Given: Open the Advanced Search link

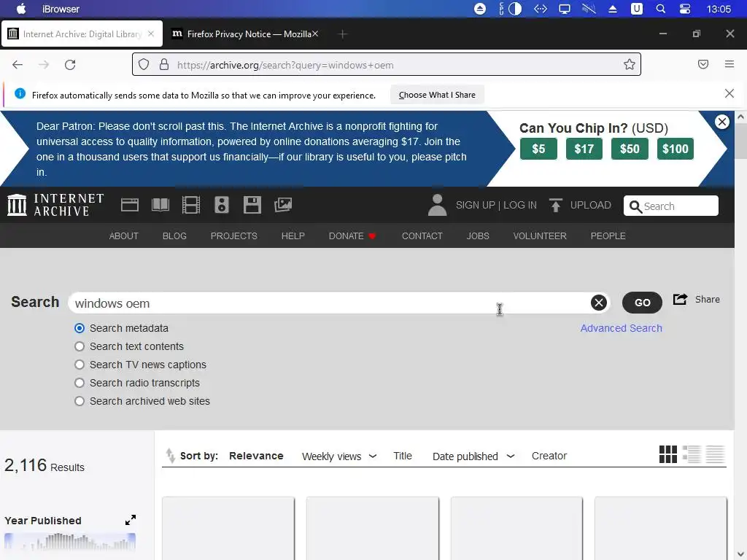Looking at the screenshot, I should click(622, 328).
